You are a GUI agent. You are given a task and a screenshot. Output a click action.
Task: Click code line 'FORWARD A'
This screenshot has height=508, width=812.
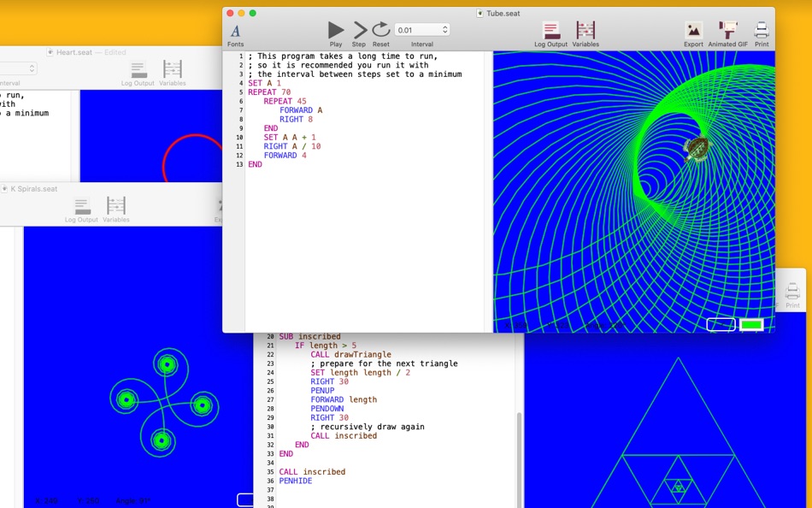point(301,110)
